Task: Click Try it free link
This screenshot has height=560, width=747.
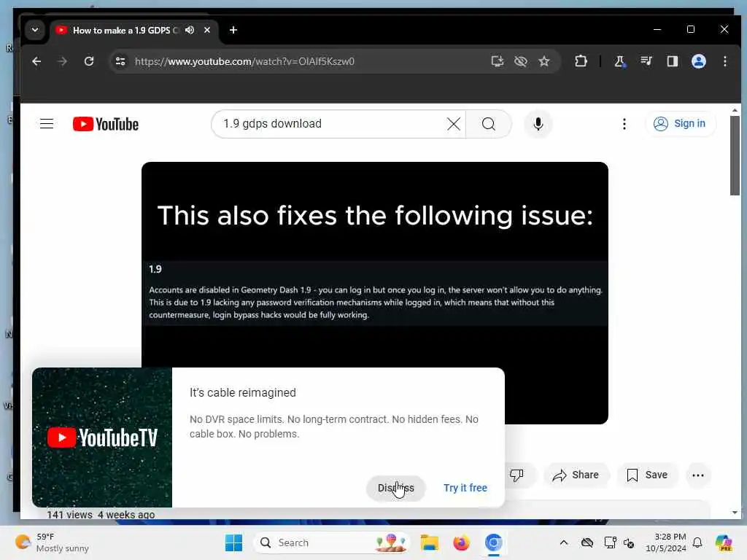Action: pyautogui.click(x=465, y=488)
